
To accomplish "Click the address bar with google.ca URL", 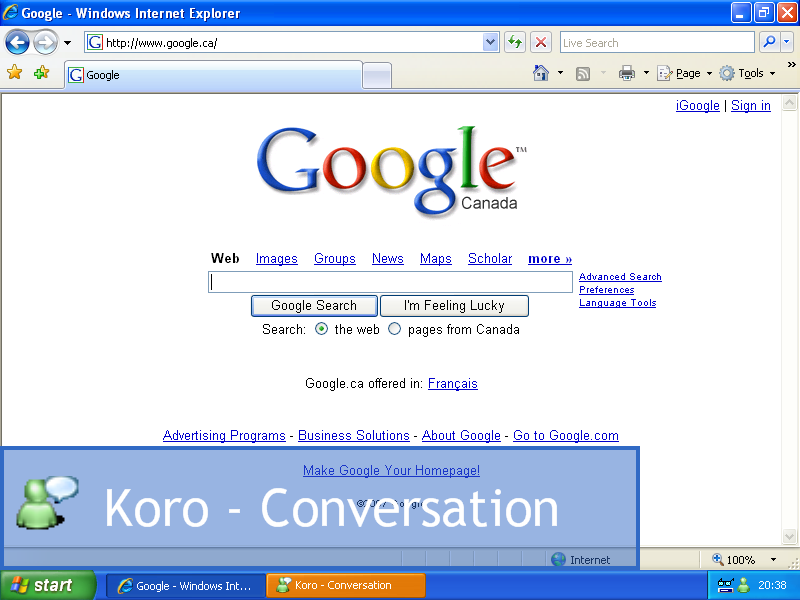I will pyautogui.click(x=284, y=42).
